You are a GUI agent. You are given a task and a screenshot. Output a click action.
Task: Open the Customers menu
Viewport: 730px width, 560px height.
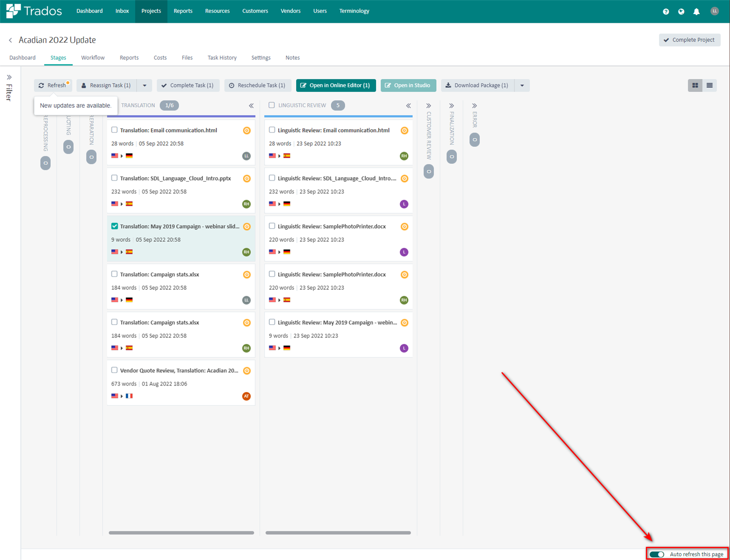pos(255,11)
